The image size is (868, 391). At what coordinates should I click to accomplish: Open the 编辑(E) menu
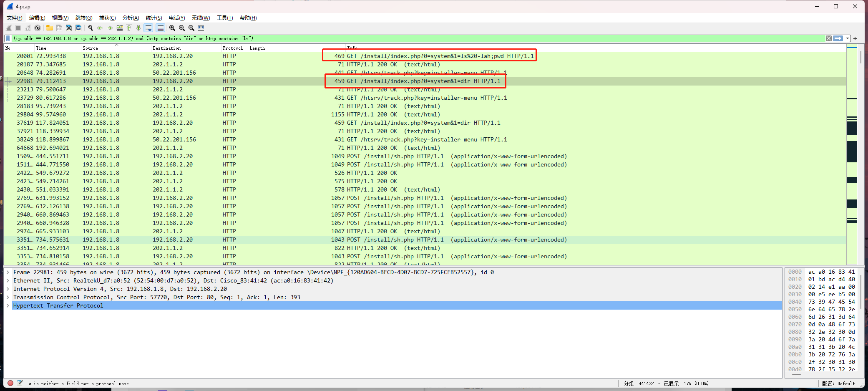pyautogui.click(x=37, y=18)
